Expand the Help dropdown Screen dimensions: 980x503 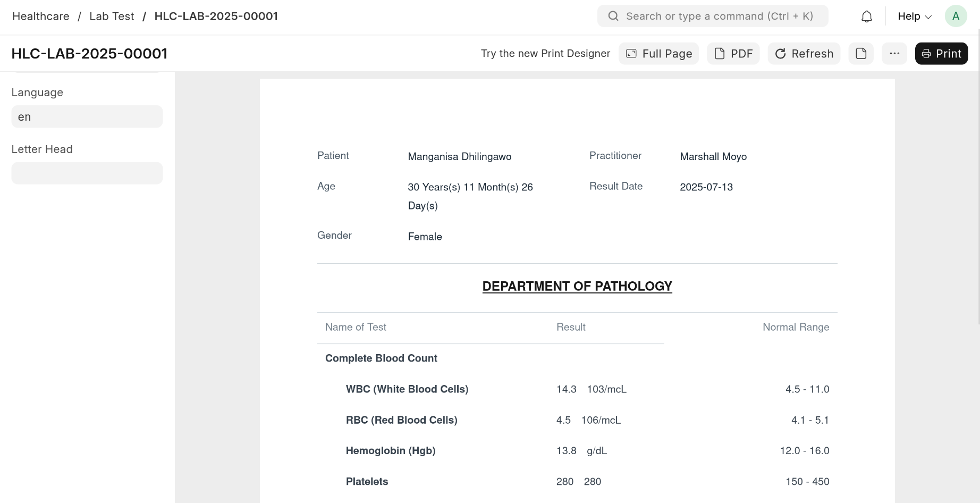[x=914, y=16]
